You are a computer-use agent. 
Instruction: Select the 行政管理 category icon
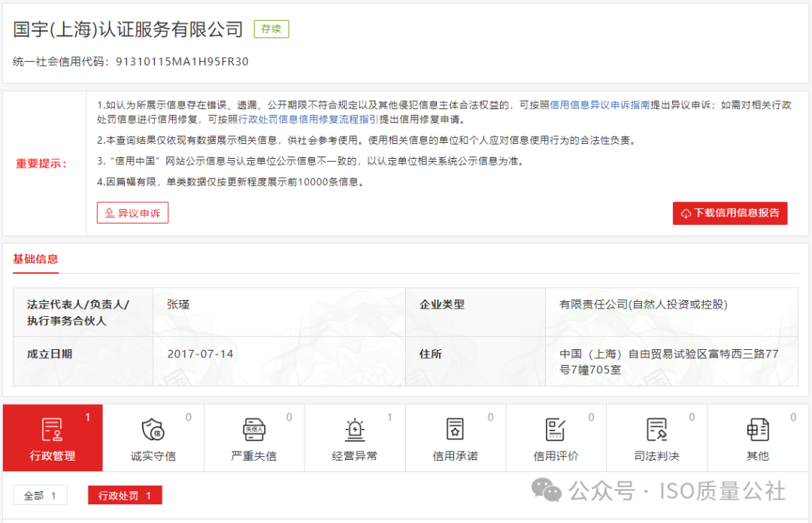click(52, 431)
